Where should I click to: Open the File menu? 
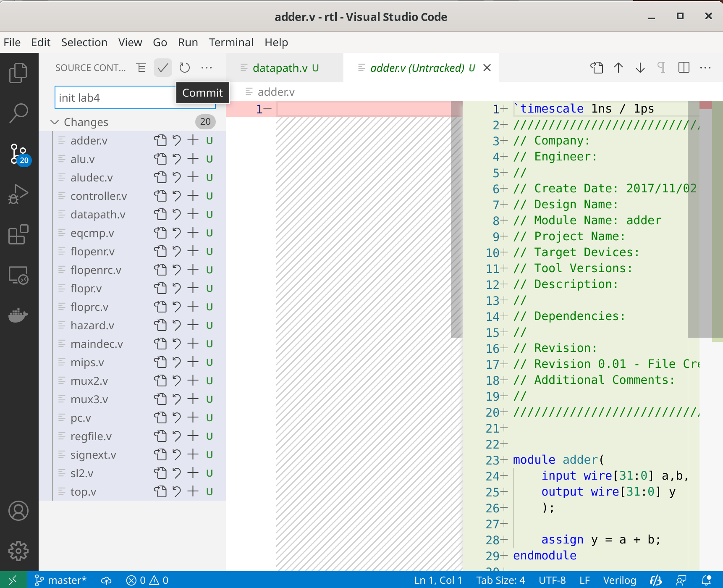coord(12,42)
